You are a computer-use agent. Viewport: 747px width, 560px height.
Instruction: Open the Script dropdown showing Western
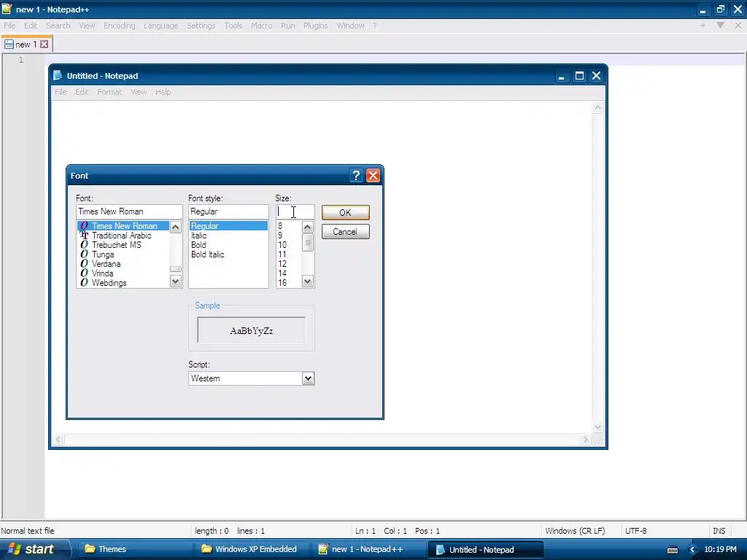tap(309, 378)
